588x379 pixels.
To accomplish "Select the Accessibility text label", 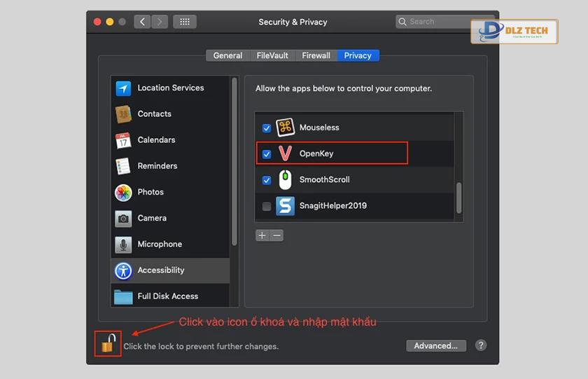I will (161, 270).
